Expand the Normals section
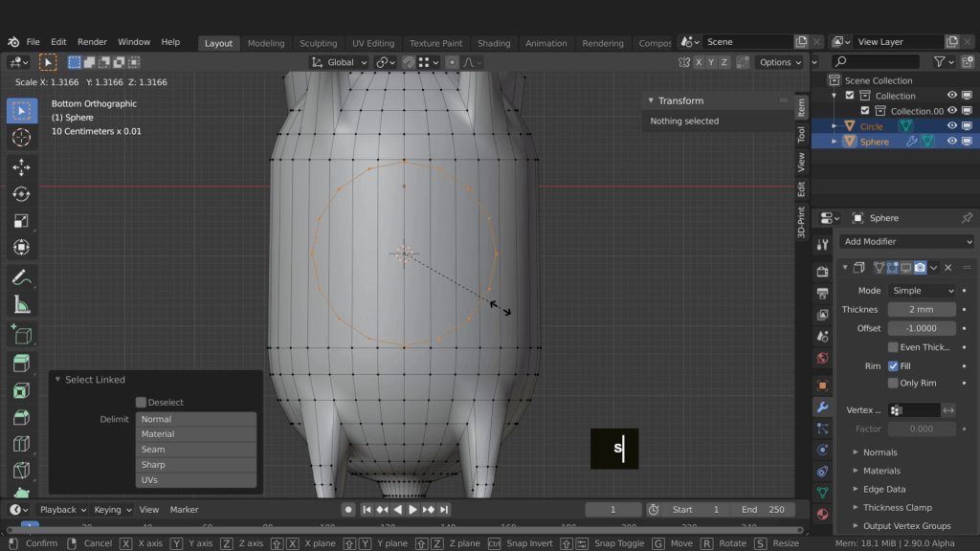The width and height of the screenshot is (980, 551). (880, 452)
